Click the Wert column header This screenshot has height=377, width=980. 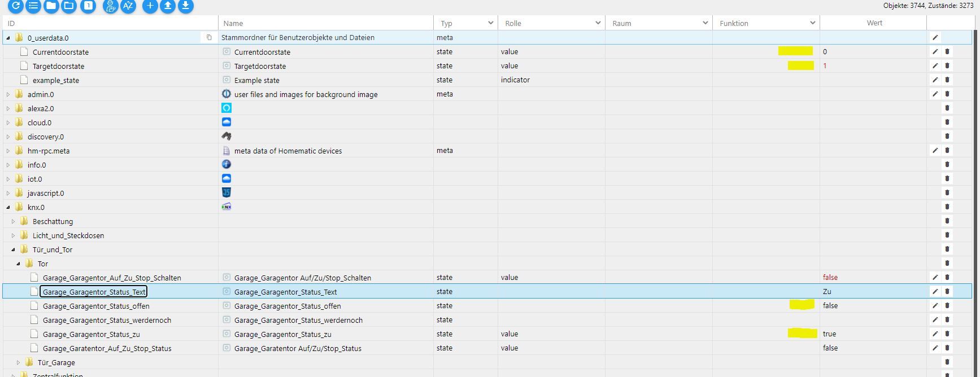(874, 23)
